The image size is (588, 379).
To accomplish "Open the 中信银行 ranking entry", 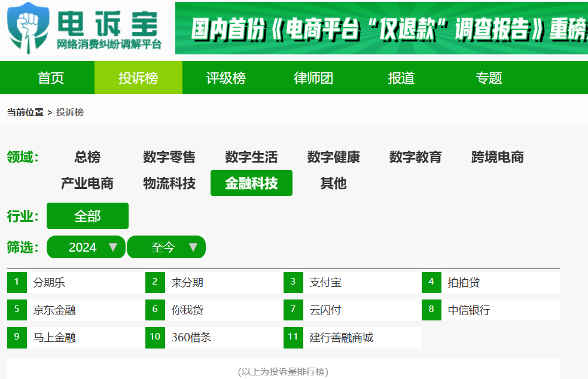I will pos(491,310).
